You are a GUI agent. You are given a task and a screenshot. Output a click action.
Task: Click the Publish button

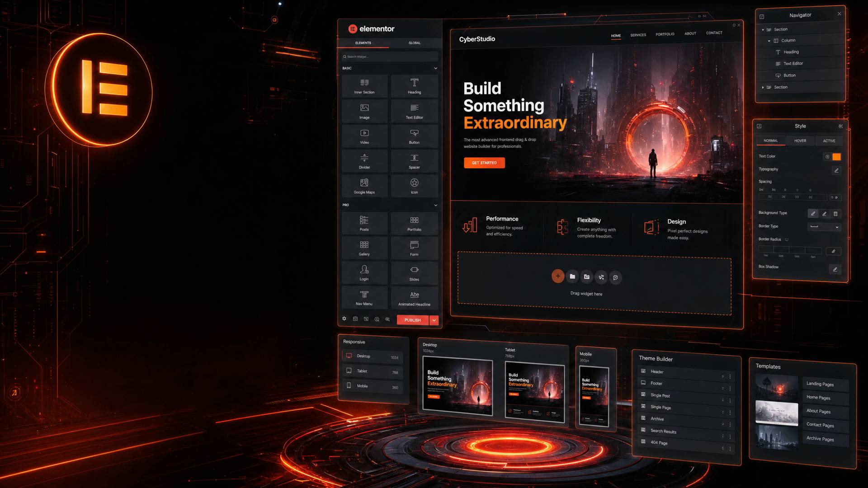click(413, 320)
